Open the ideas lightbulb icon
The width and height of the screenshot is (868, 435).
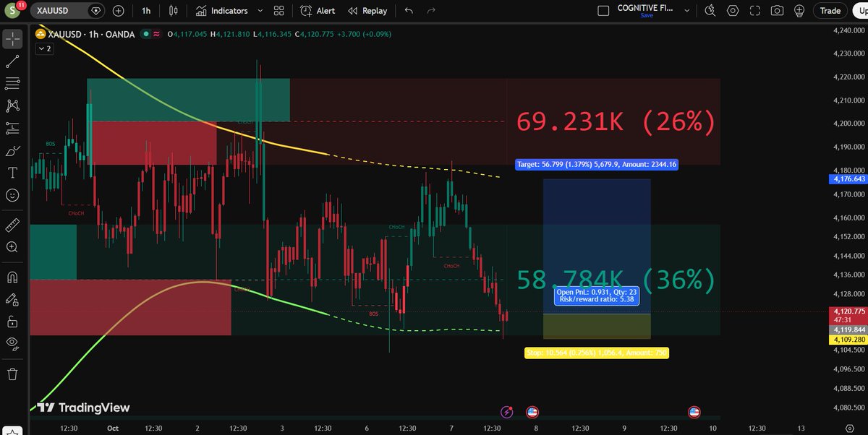click(799, 11)
